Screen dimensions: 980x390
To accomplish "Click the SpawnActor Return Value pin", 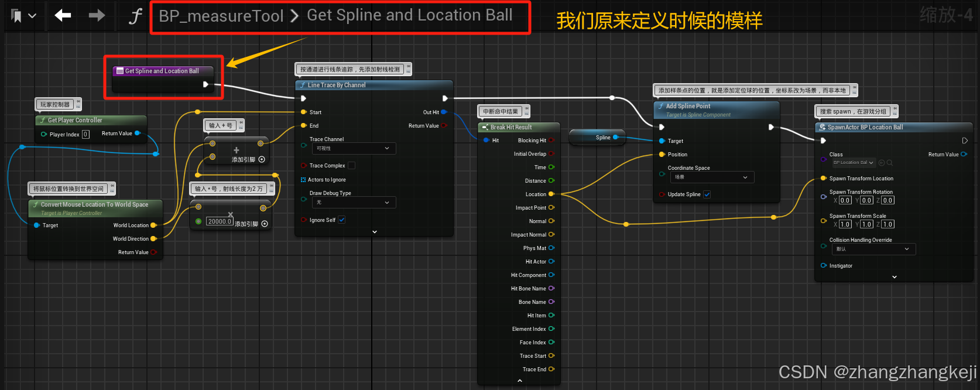I will coord(964,155).
